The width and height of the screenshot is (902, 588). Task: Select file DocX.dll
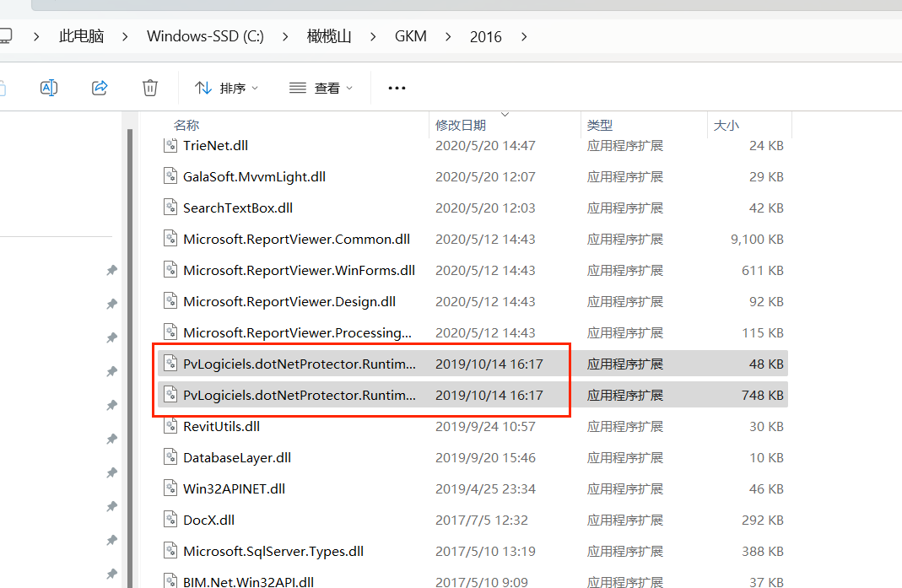(x=473, y=520)
